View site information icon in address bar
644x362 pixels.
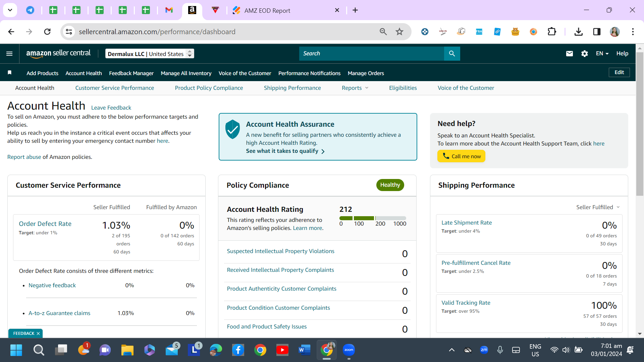[x=69, y=32]
